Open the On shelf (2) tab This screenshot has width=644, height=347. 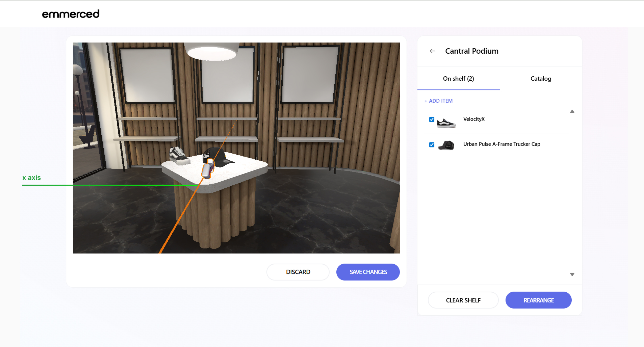[x=458, y=79]
